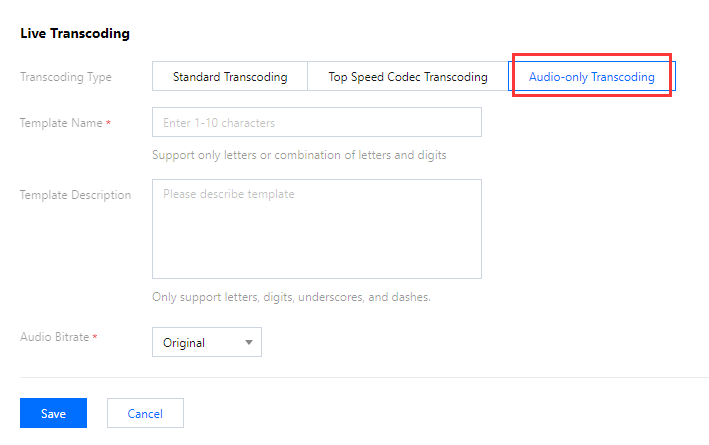Click the Template Description label
The height and width of the screenshot is (445, 709).
pos(75,195)
